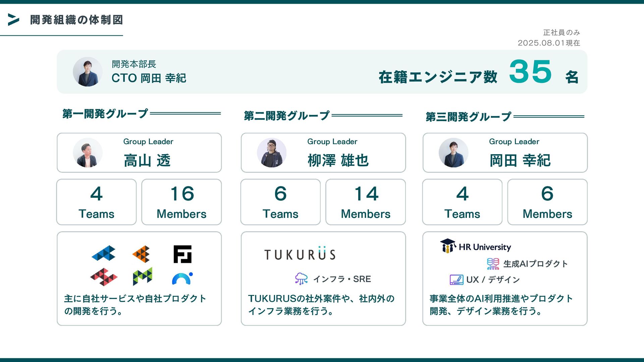Click 高山 透 group leader portrait
The image size is (644, 362).
[x=88, y=153]
